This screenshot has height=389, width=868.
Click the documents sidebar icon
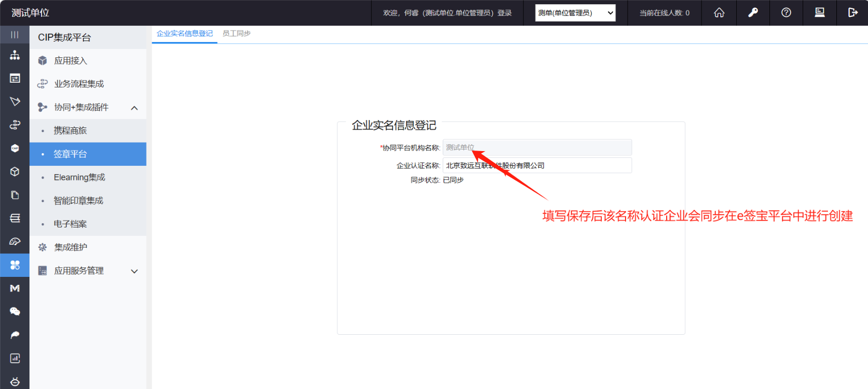[x=15, y=195]
